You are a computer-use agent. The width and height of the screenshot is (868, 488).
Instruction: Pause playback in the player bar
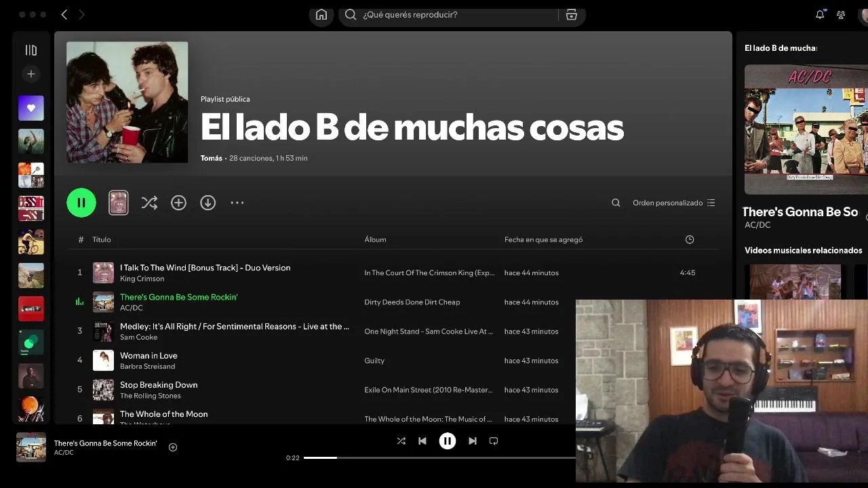click(448, 441)
